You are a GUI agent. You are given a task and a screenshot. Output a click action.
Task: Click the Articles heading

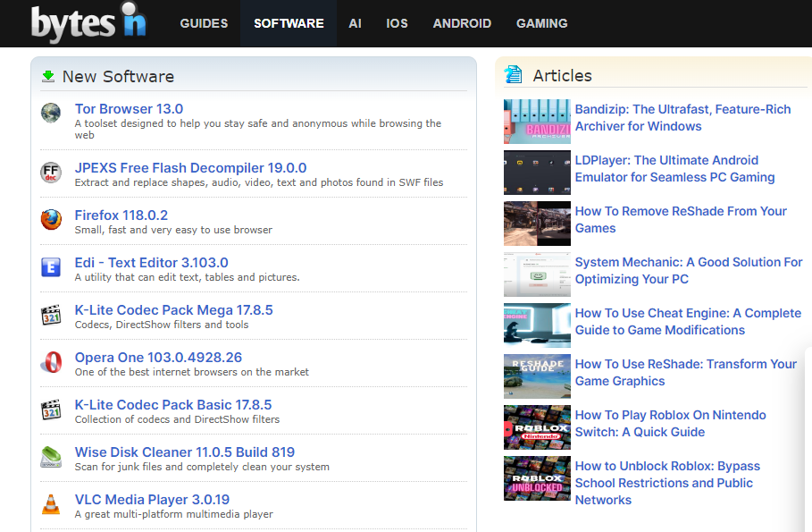[563, 76]
